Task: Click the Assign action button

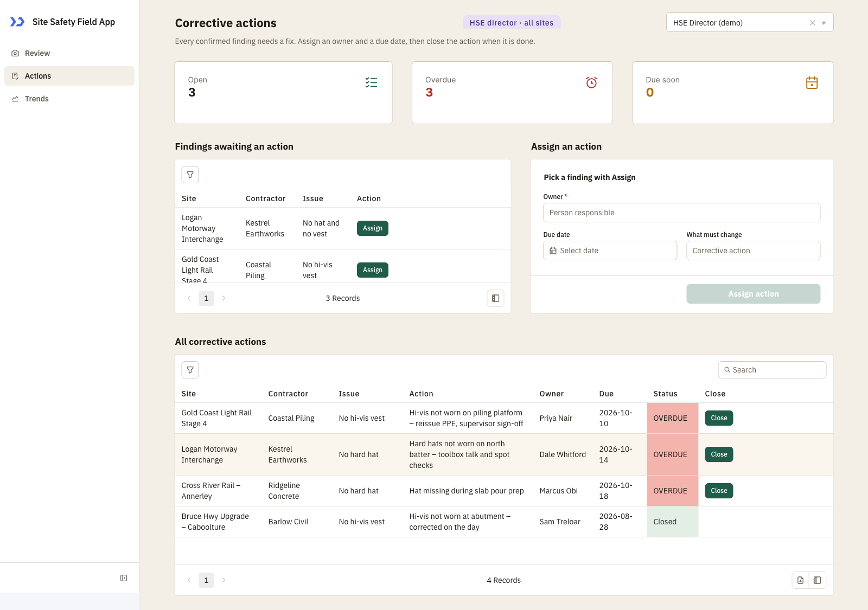Action: click(753, 294)
